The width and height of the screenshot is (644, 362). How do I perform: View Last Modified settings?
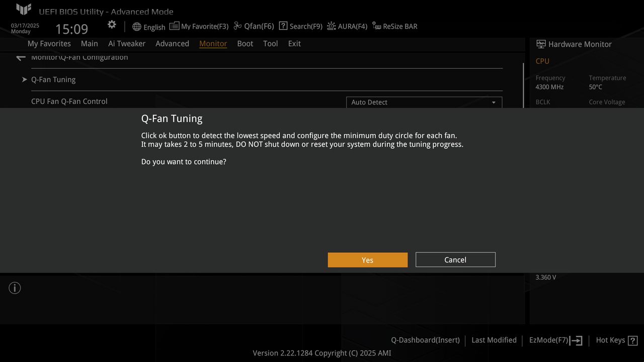494,340
